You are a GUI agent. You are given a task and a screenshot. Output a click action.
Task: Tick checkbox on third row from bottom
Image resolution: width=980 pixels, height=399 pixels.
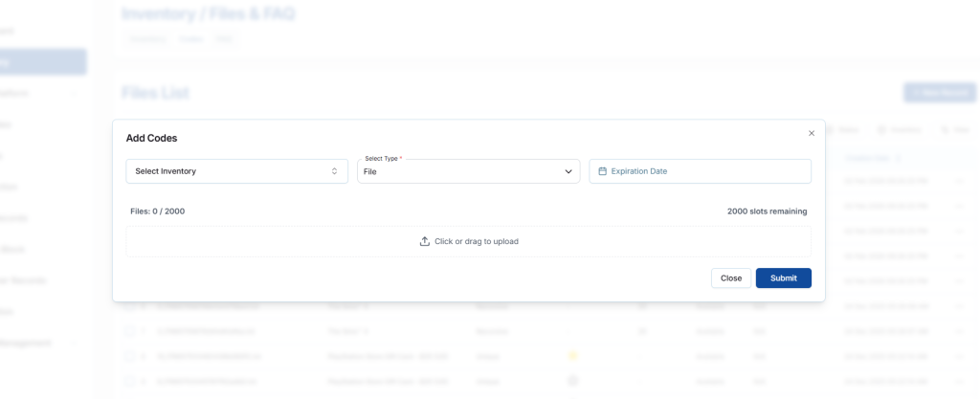pos(129,331)
